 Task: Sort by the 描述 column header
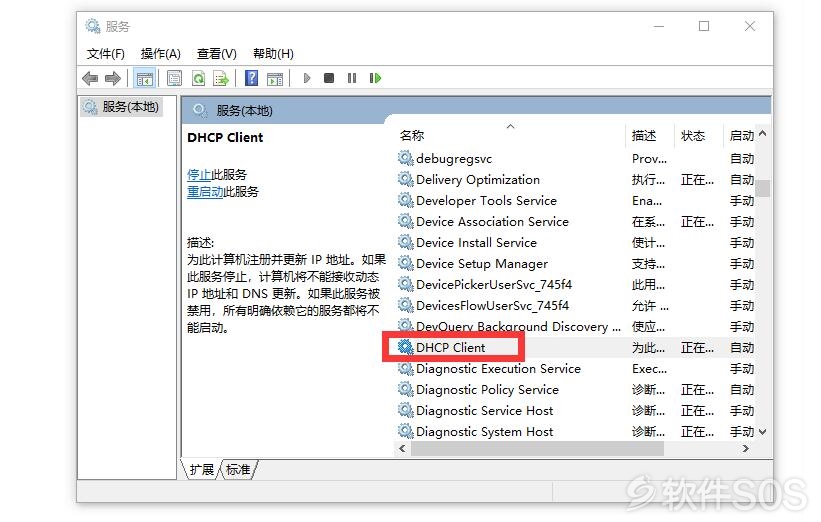[x=644, y=136]
